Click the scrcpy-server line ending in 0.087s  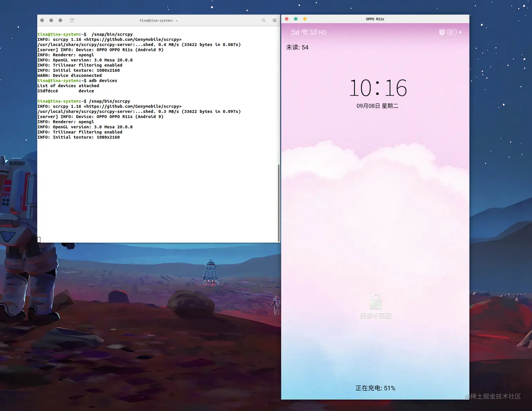coord(139,45)
